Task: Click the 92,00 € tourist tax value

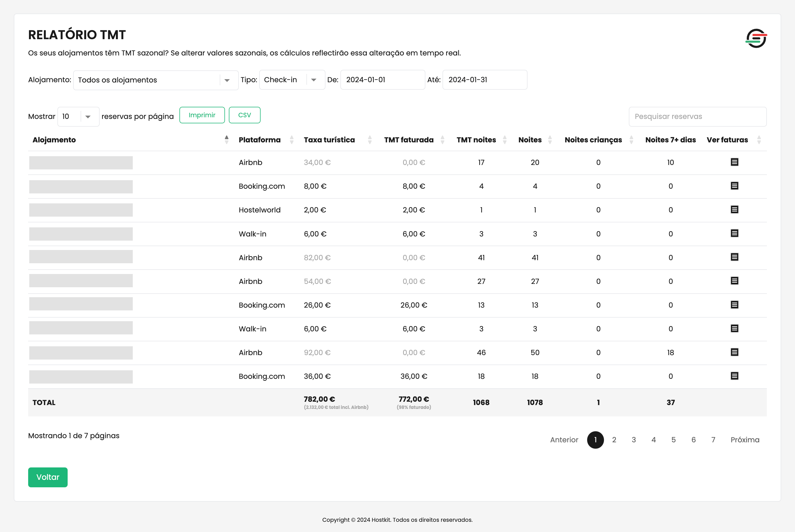Action: pyautogui.click(x=317, y=353)
